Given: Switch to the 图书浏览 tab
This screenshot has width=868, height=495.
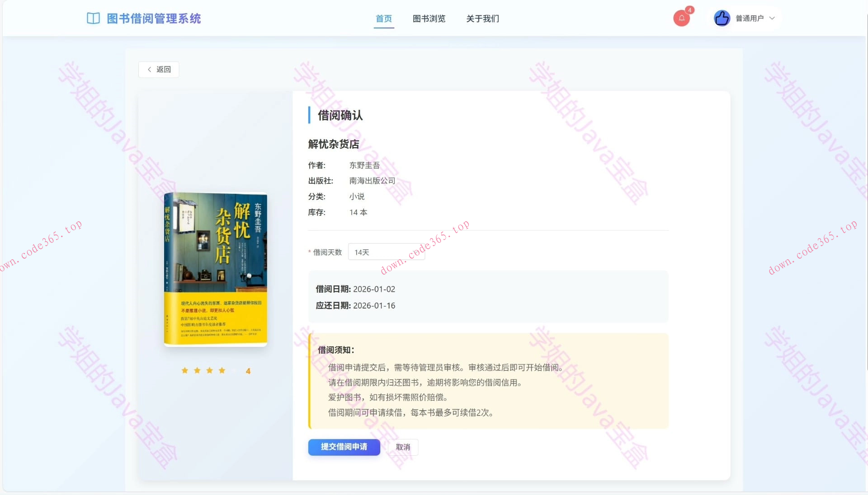Looking at the screenshot, I should (429, 19).
